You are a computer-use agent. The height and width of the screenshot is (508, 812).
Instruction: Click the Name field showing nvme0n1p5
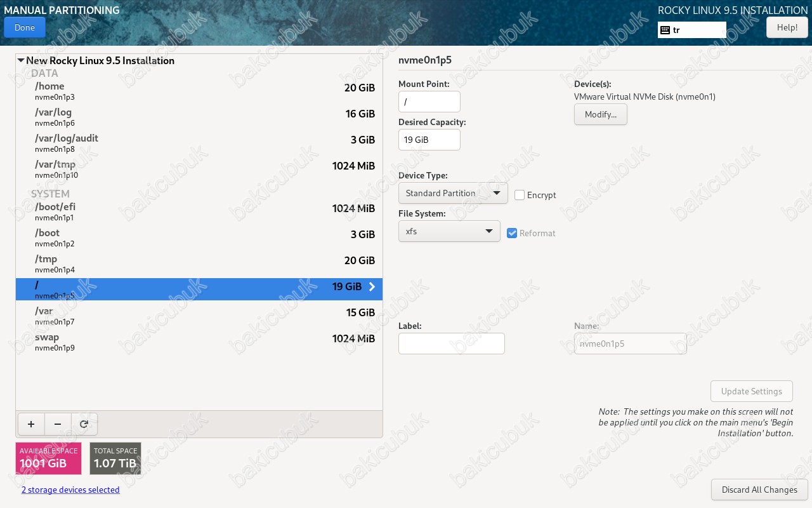pos(631,344)
